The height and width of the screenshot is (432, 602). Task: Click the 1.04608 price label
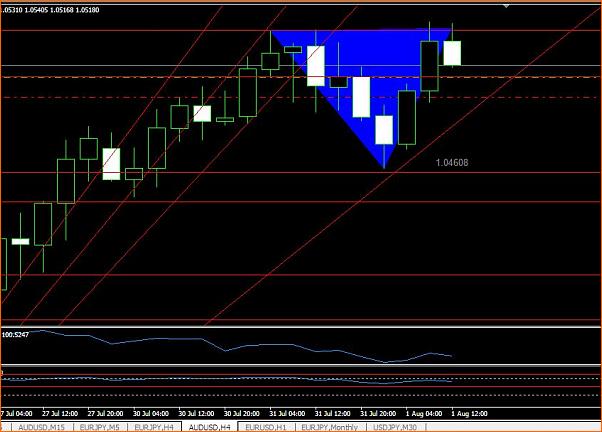(x=452, y=163)
